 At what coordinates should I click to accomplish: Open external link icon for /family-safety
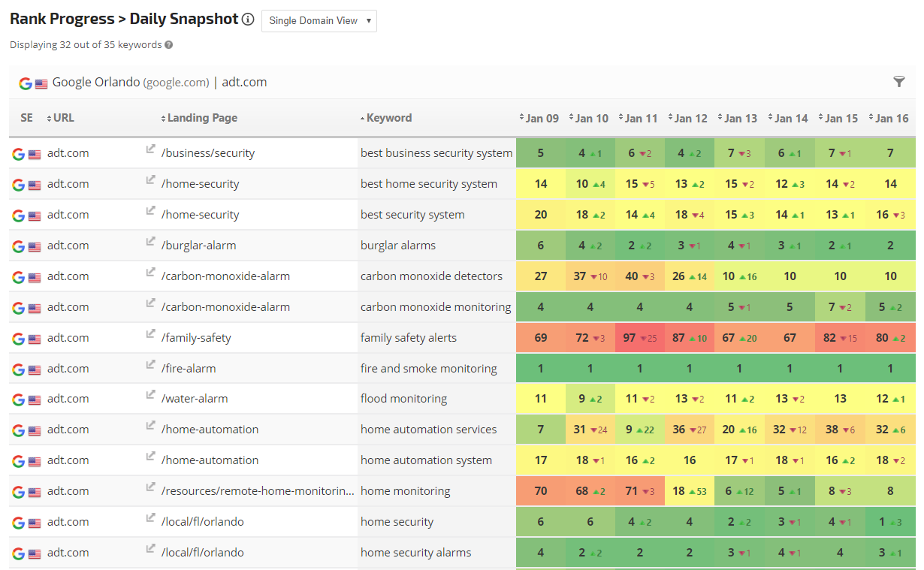[x=150, y=334]
